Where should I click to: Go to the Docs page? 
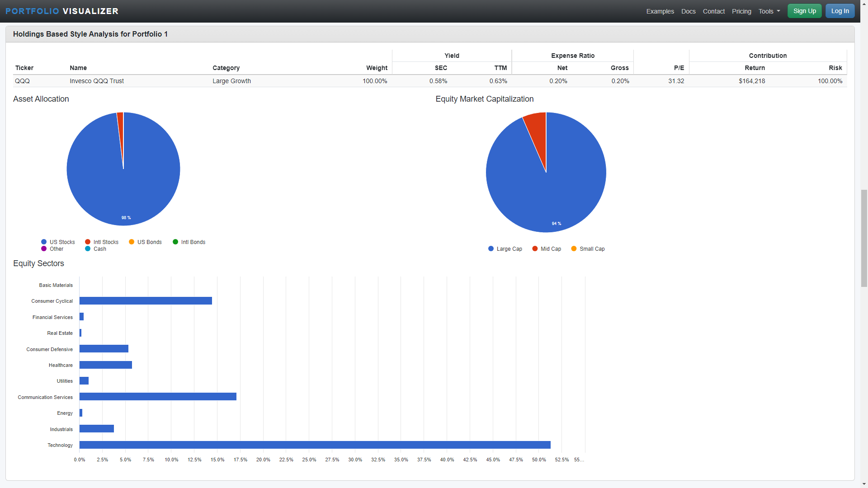pos(688,11)
